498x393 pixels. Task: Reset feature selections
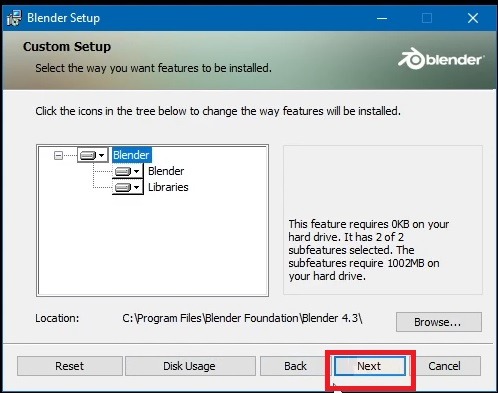[70, 366]
